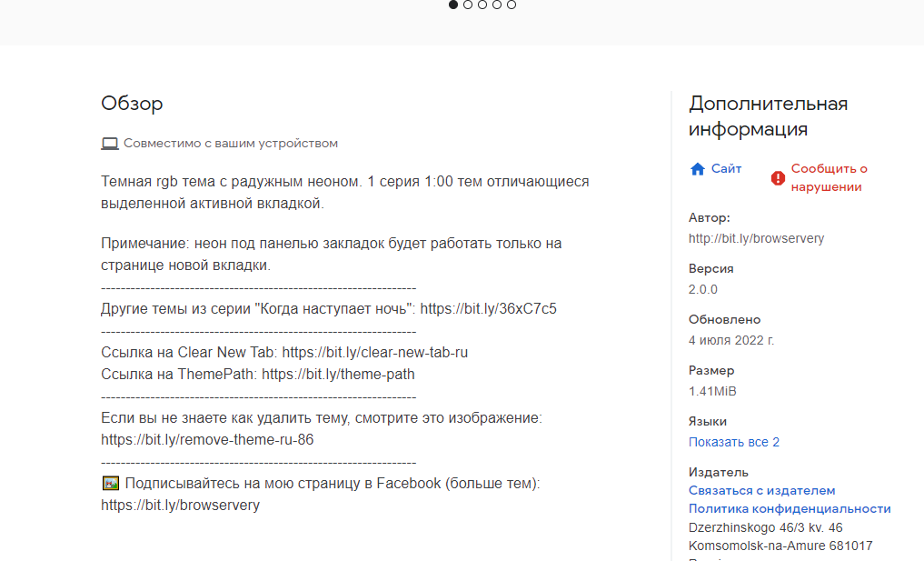Expand languages with Показать все 2
The height and width of the screenshot is (561, 924).
(x=734, y=443)
